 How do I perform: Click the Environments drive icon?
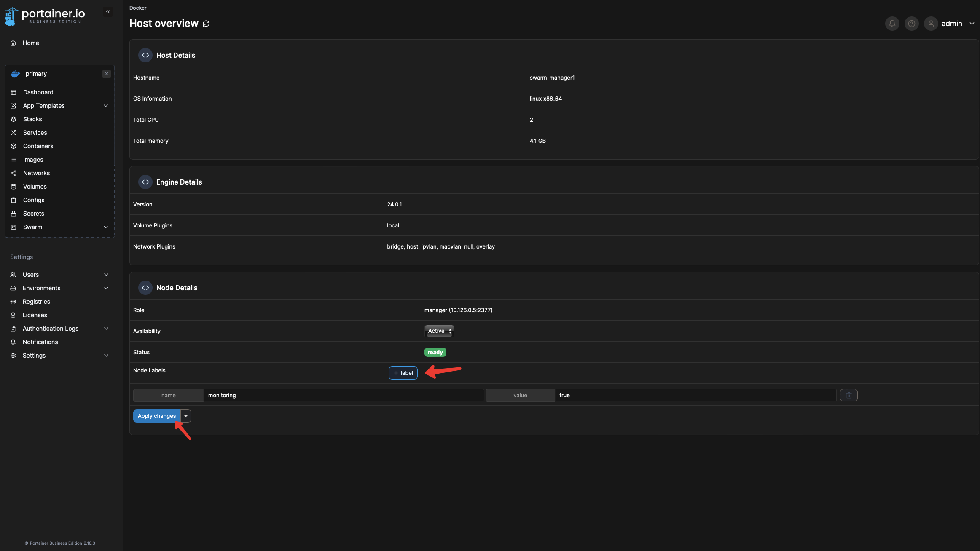point(13,288)
